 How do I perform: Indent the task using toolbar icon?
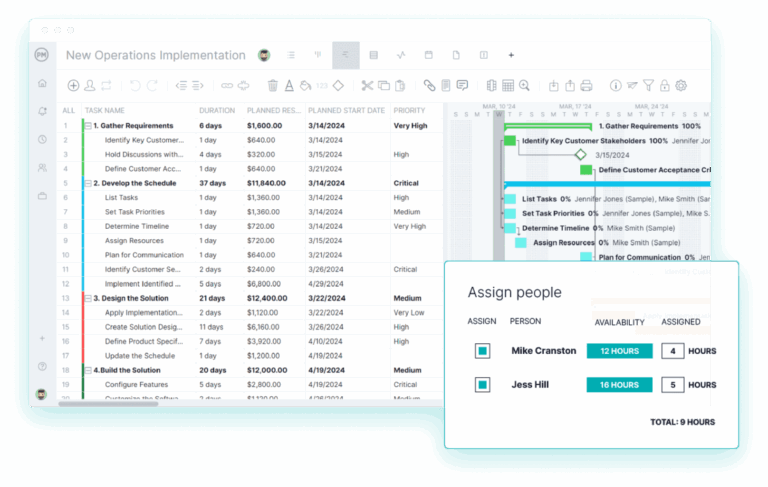click(x=197, y=86)
